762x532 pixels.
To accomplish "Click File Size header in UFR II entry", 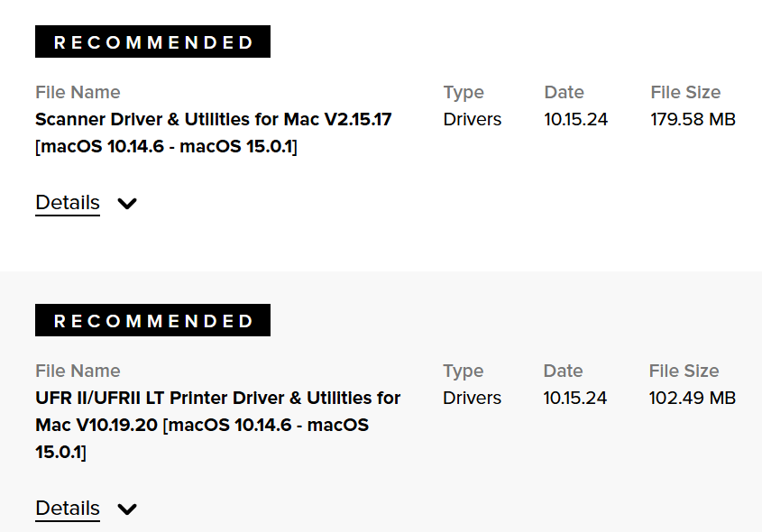I will coord(684,371).
